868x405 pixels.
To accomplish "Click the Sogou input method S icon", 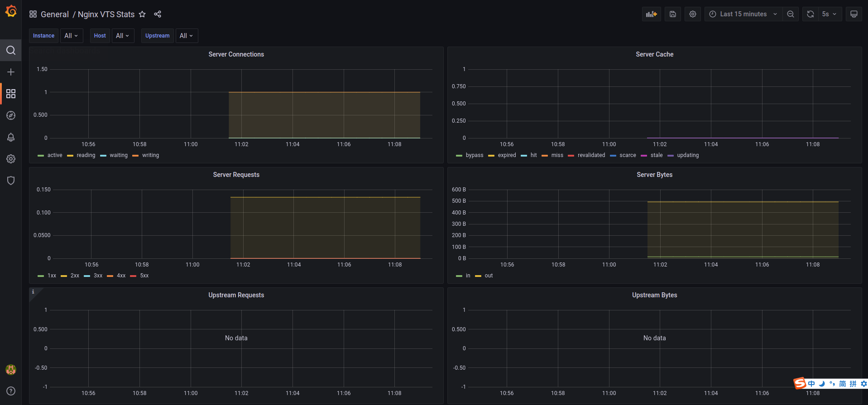I will [800, 383].
